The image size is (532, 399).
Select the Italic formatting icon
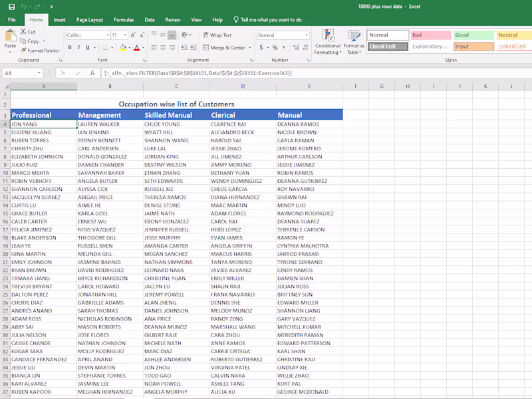pos(78,47)
